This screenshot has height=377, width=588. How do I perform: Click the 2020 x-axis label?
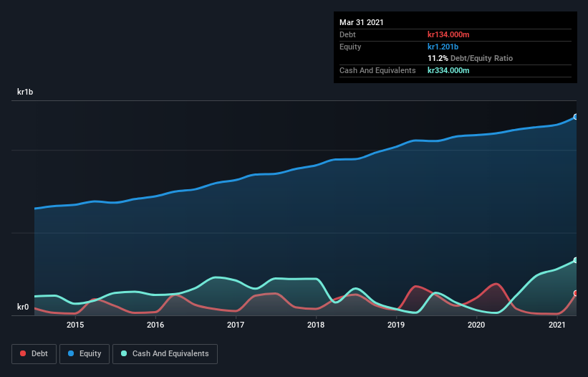pyautogui.click(x=476, y=325)
